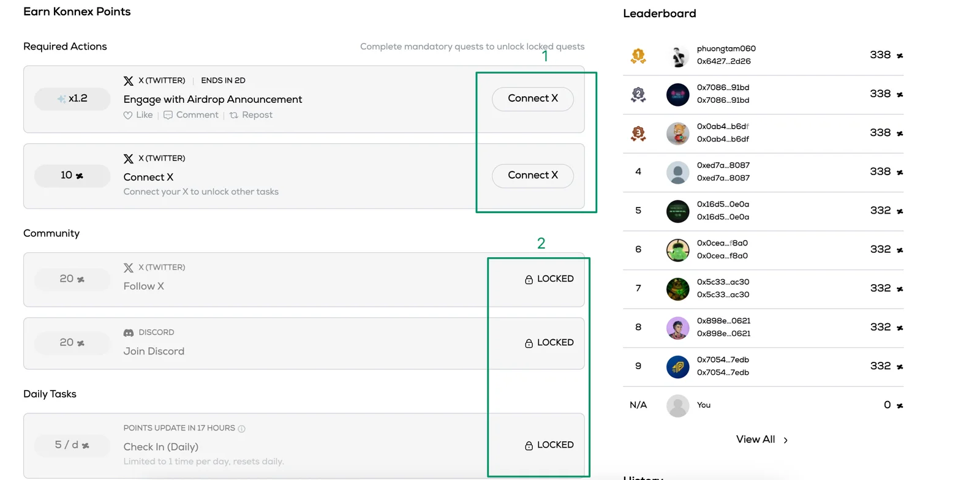
Task: Click the X logo above Connect X title
Action: 129,159
